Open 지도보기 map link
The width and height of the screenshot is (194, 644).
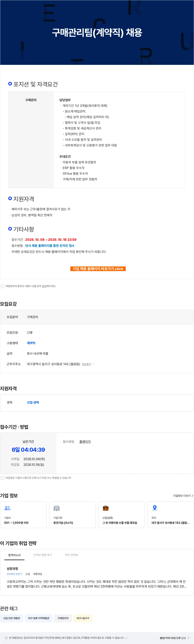click(86, 364)
